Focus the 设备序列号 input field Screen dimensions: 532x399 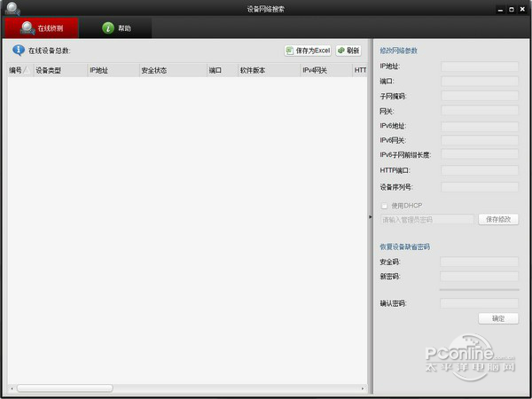click(480, 187)
